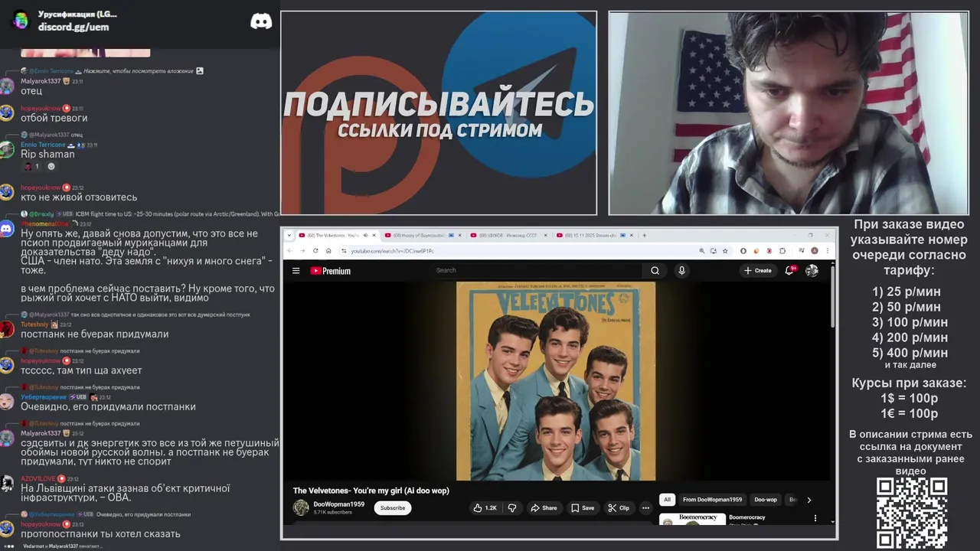This screenshot has height=551, width=980.
Task: Start voice search with microphone icon
Action: (x=681, y=270)
